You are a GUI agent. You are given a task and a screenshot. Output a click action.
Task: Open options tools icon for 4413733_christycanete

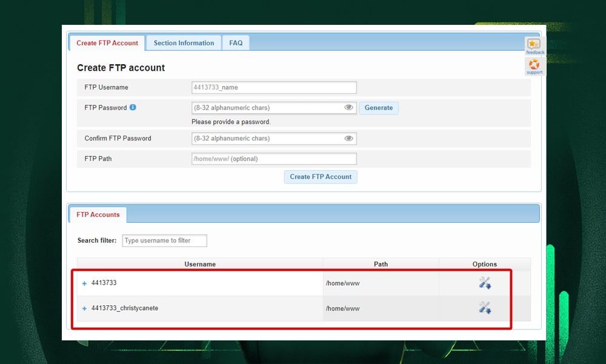484,308
